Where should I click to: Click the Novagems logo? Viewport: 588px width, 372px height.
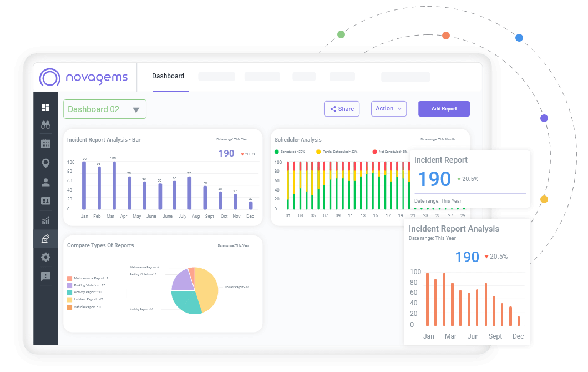click(x=84, y=77)
